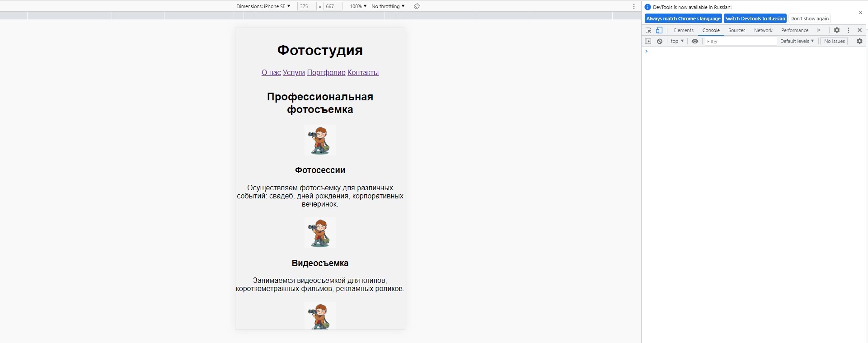Switch to the Performance tab
The width and height of the screenshot is (868, 343).
795,30
